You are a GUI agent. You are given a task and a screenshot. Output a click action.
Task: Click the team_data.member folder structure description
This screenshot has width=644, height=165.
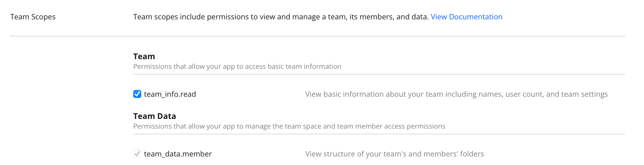point(394,154)
